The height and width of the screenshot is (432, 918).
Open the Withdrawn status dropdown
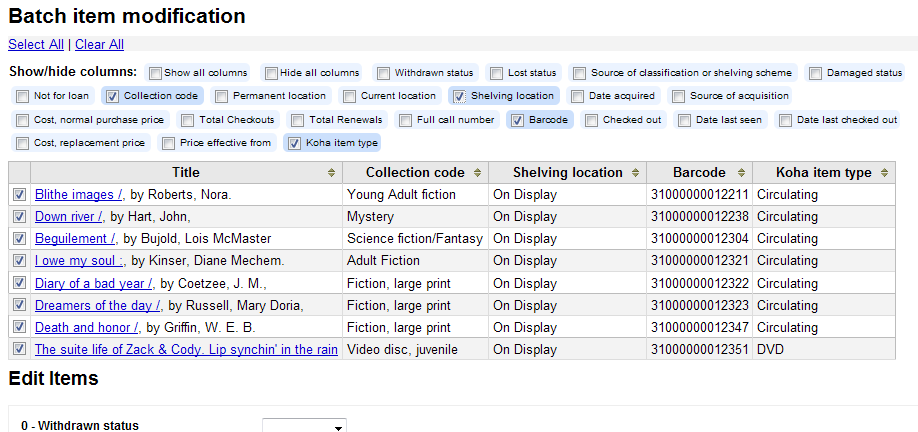coord(303,426)
